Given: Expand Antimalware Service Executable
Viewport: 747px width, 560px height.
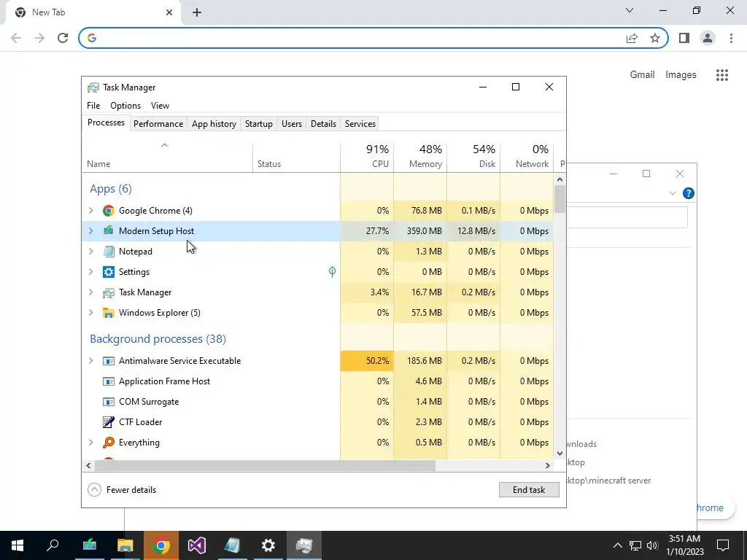Looking at the screenshot, I should (x=91, y=361).
